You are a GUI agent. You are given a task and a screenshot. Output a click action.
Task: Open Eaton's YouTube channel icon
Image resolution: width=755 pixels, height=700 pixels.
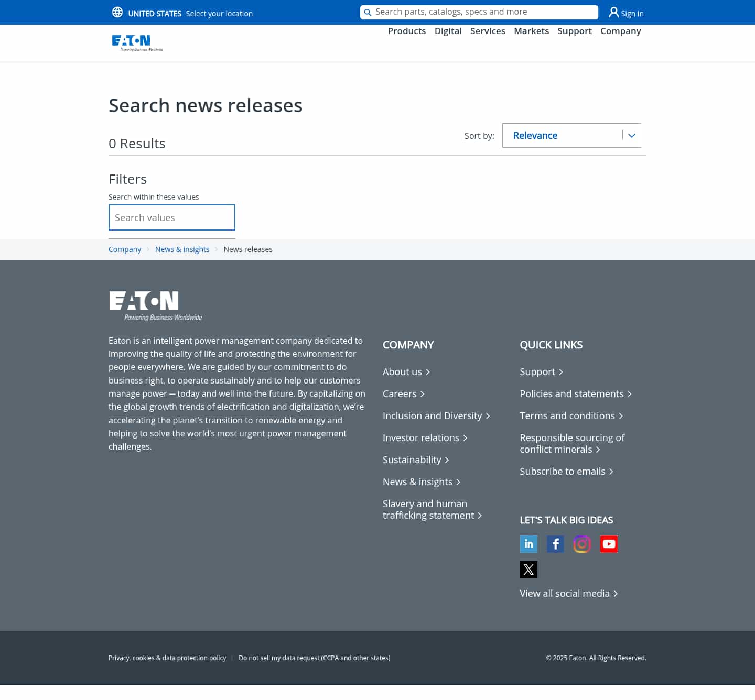click(x=609, y=544)
